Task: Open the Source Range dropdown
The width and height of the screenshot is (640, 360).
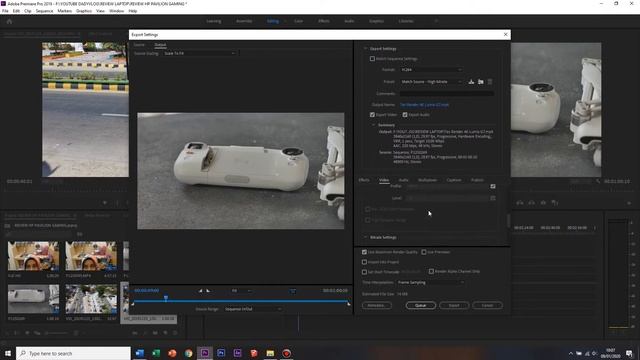Action: click(253, 309)
